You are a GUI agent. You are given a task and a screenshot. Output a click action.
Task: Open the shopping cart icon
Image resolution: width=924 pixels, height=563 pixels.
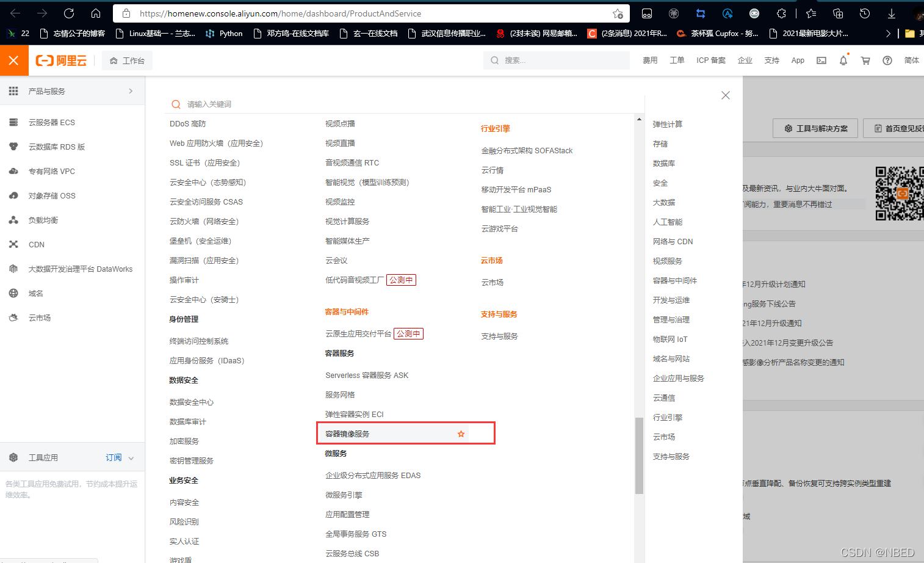point(865,60)
